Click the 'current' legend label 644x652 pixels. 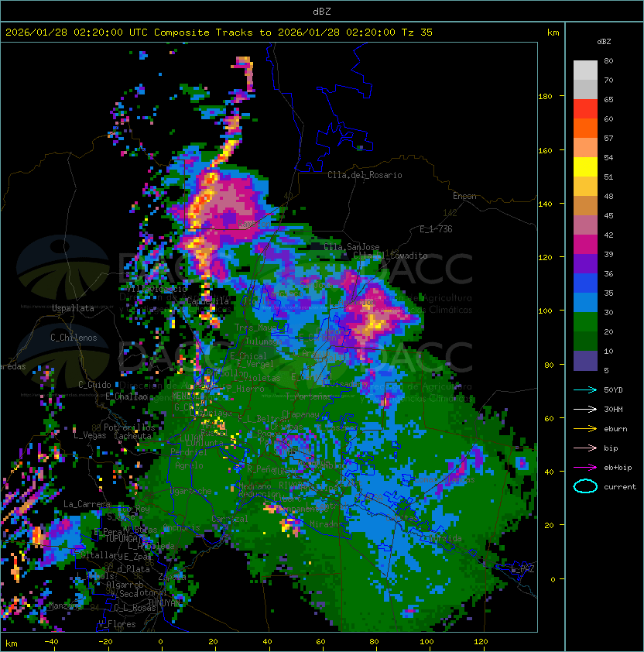pos(620,487)
